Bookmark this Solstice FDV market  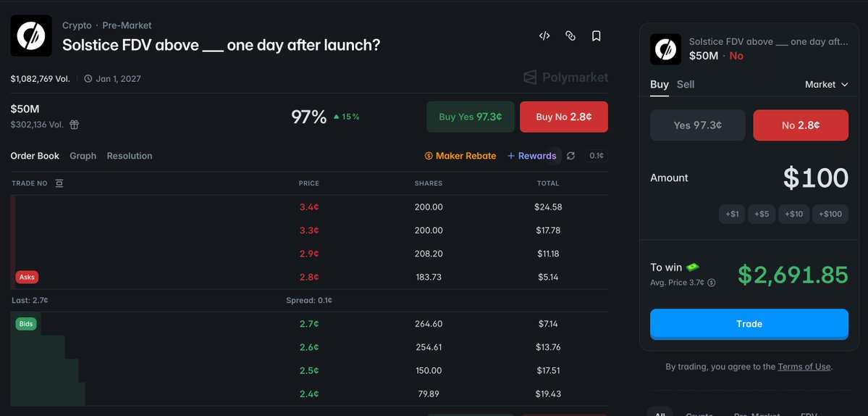597,36
